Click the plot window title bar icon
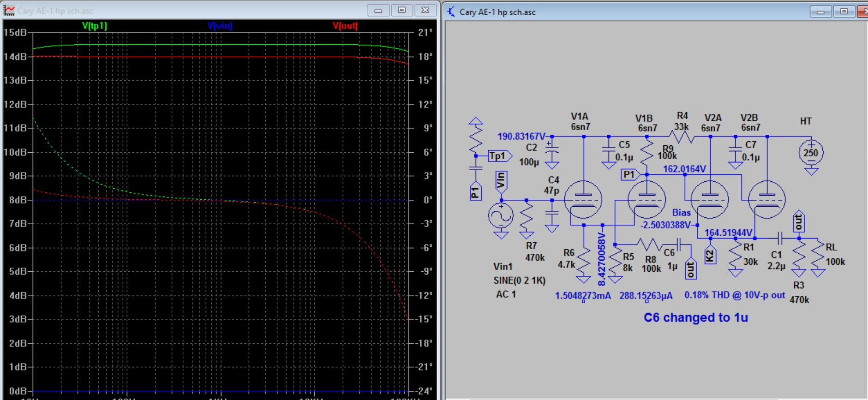The image size is (868, 400). [9, 10]
